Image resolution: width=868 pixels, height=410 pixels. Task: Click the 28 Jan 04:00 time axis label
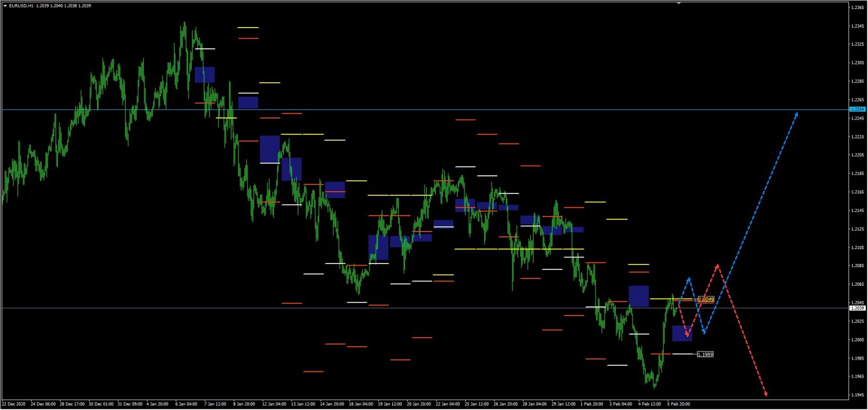(x=535, y=404)
